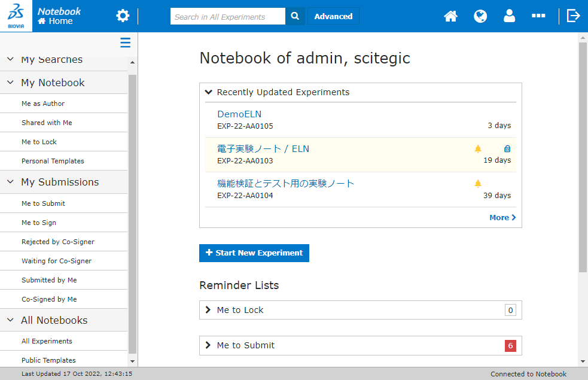Open Public Templates in sidebar

(64, 360)
